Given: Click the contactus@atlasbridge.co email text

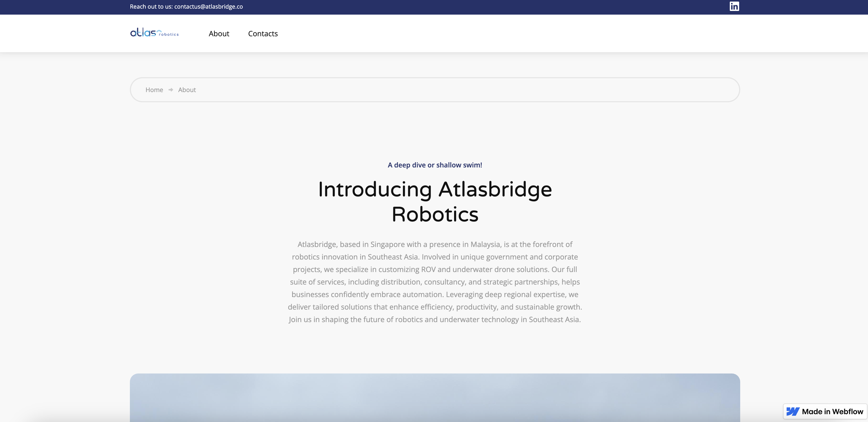Looking at the screenshot, I should (209, 7).
